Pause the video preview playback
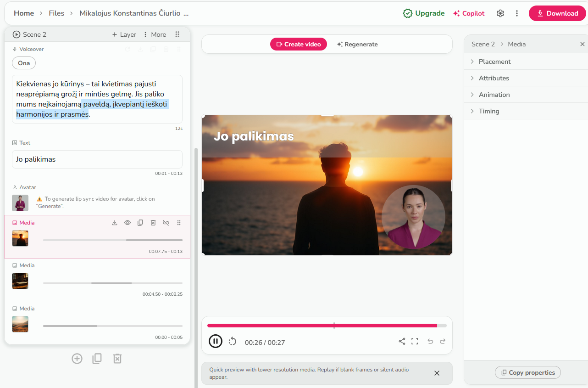 [x=216, y=341]
